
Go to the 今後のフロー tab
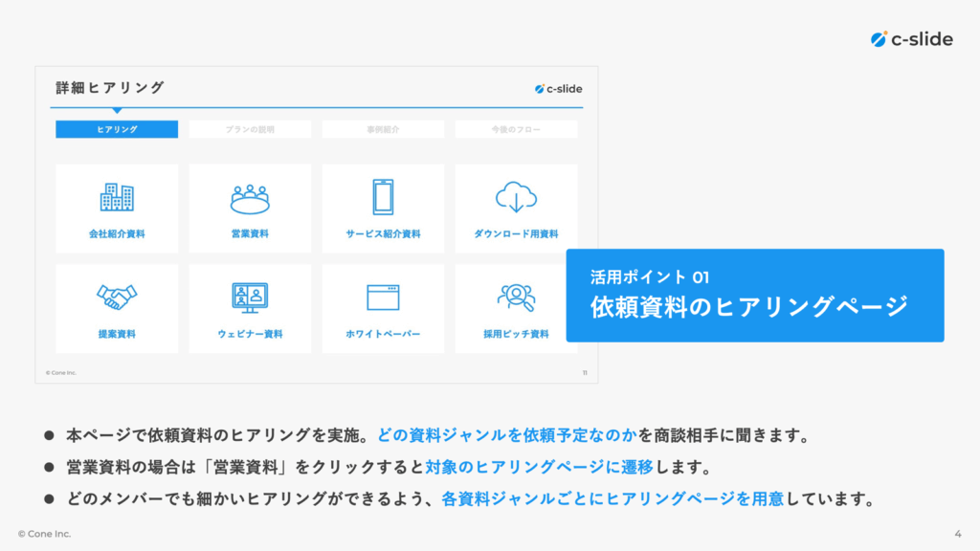pyautogui.click(x=516, y=129)
